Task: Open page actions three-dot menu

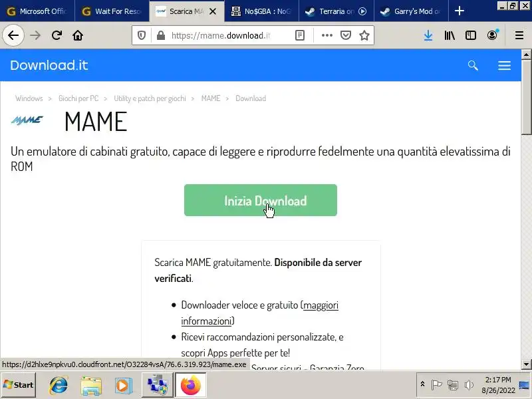Action: coord(327,35)
